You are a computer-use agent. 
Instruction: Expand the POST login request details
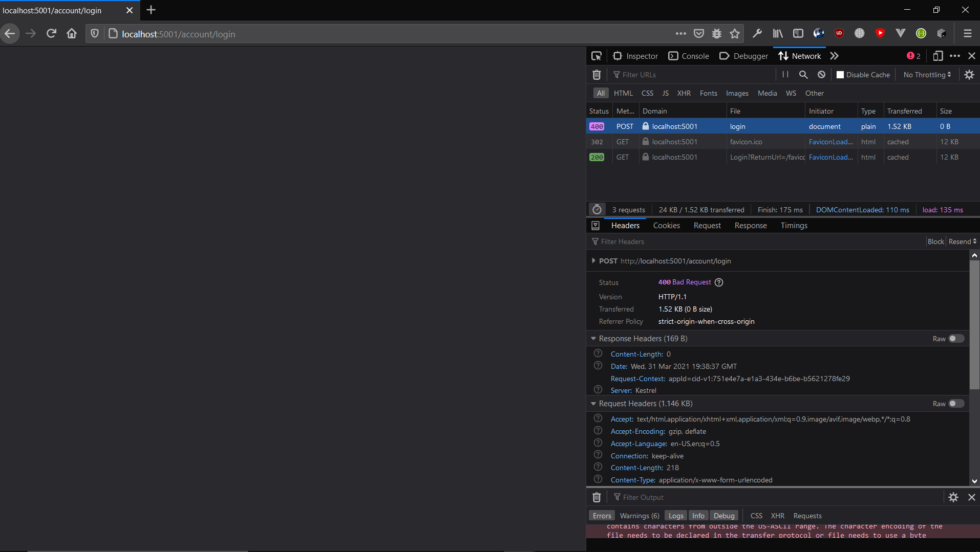(x=593, y=261)
